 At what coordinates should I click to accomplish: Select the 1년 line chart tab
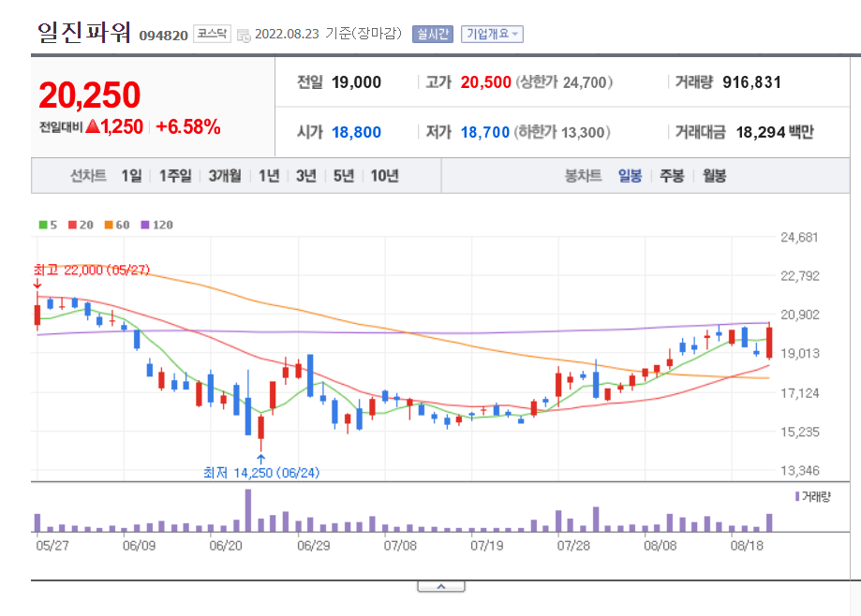click(x=269, y=176)
